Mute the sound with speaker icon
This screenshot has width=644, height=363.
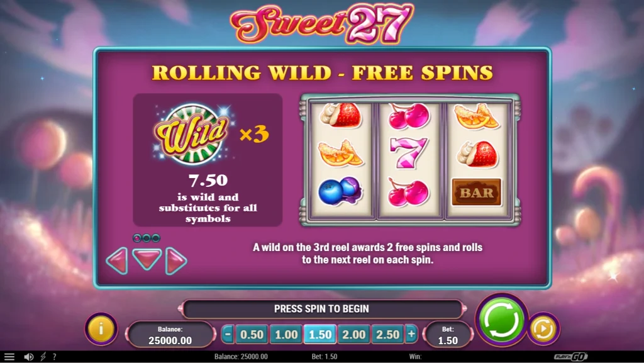pos(28,357)
